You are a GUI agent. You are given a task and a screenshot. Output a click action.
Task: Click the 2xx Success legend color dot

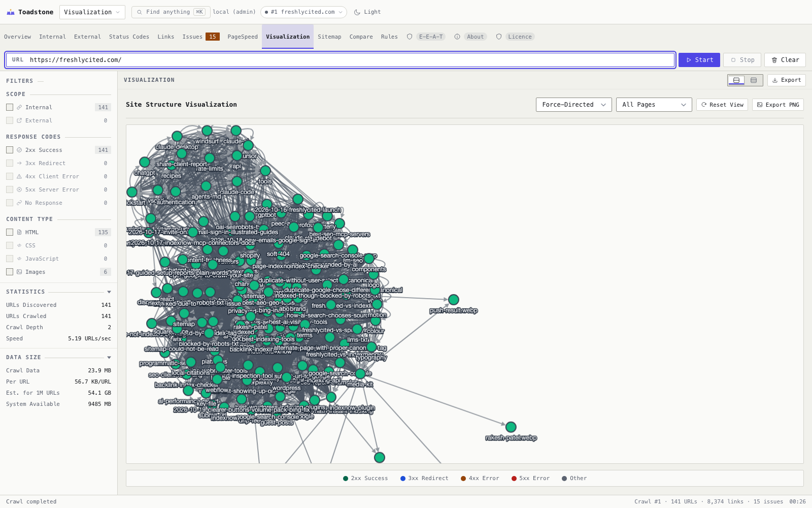point(346,479)
